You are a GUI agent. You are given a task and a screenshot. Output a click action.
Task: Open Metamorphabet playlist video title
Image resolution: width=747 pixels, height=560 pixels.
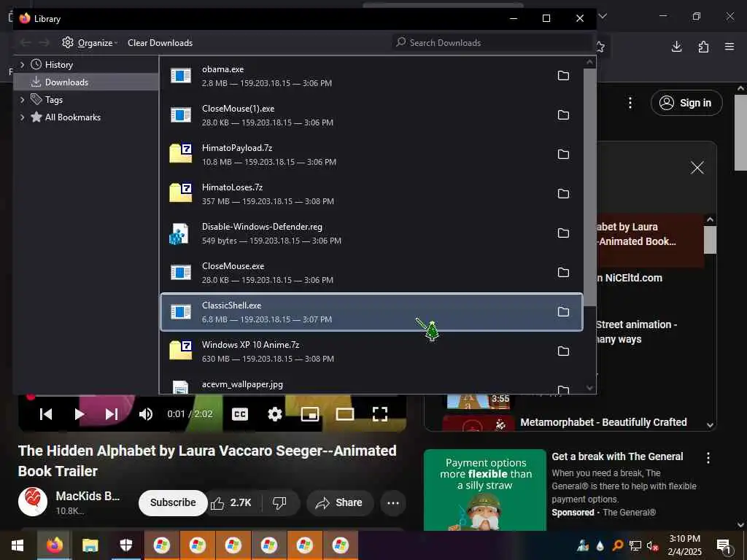(x=603, y=422)
